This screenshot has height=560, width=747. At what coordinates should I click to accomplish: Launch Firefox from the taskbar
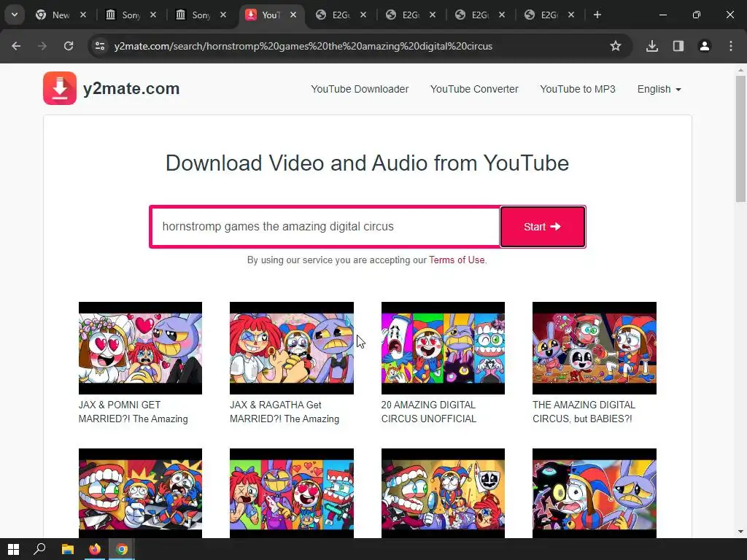coord(95,549)
